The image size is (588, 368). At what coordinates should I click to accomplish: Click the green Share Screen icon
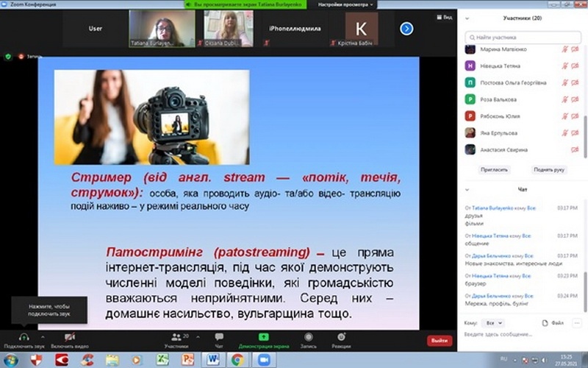[263, 336]
